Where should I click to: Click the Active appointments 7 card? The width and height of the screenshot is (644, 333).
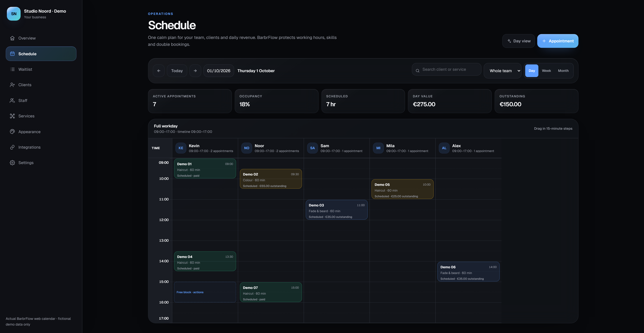click(x=190, y=101)
